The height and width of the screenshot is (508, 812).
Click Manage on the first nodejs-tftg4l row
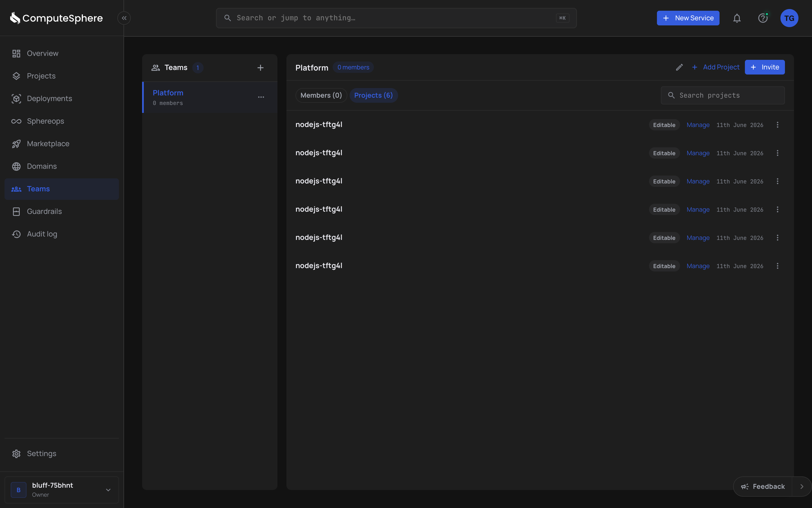[x=698, y=125]
